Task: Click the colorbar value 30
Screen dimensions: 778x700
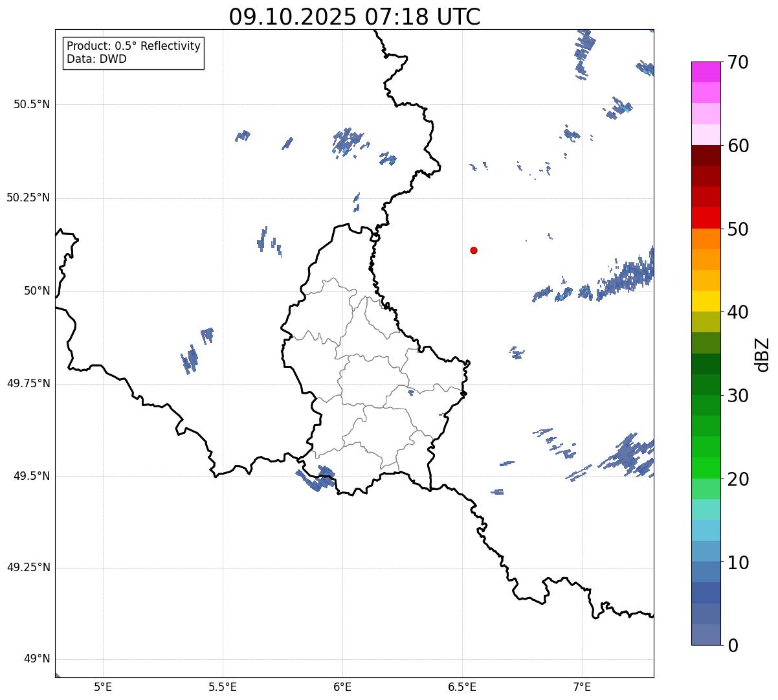Action: 738,396
